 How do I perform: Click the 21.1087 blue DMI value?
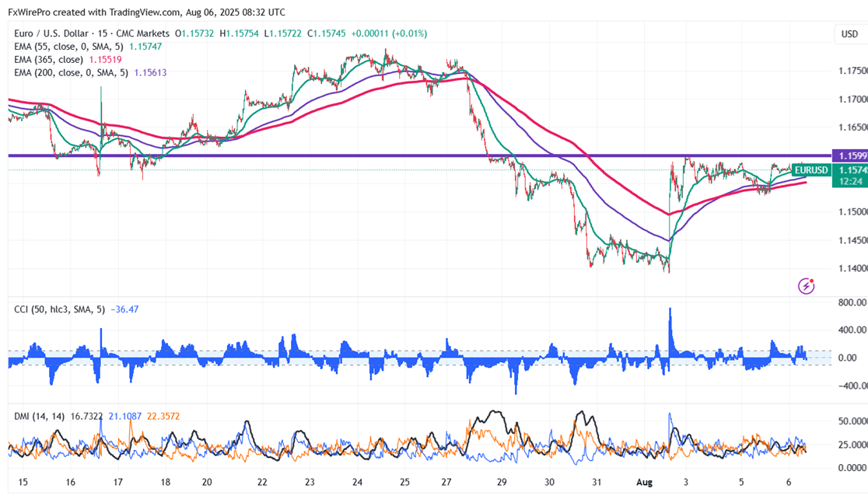click(125, 416)
